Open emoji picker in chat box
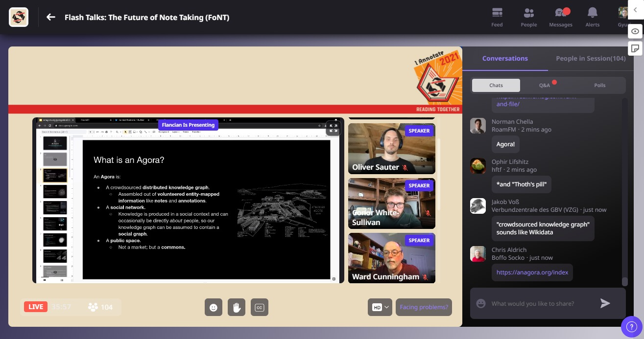Screen dimensions: 644x339 [481, 303]
